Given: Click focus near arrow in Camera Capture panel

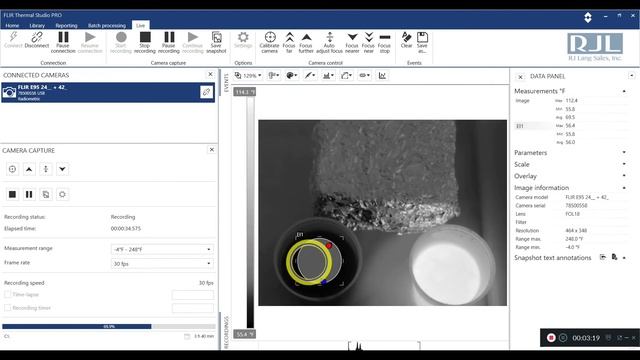Looking at the screenshot, I should pyautogui.click(x=62, y=169).
